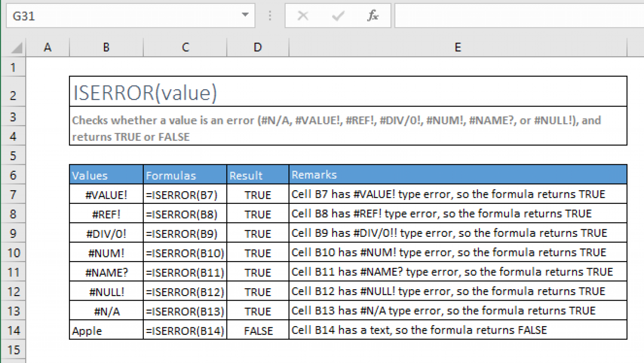Click remark 'Cell B10 has #NUM! type error'
This screenshot has height=363, width=644.
[458, 253]
